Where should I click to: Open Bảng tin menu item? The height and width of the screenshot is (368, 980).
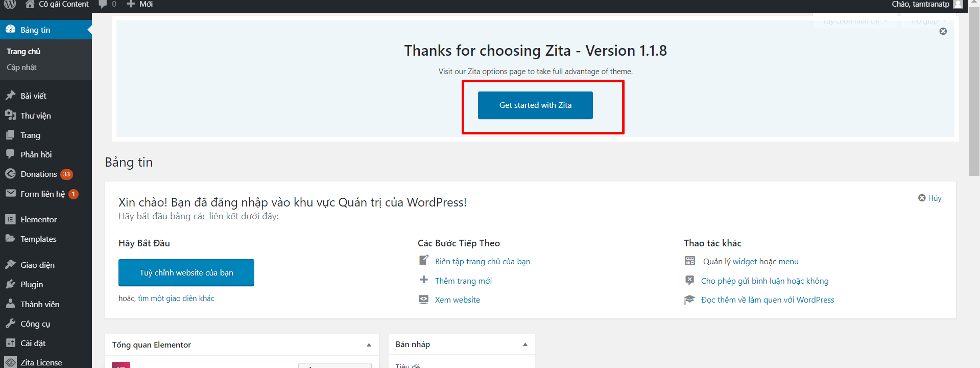(x=46, y=30)
